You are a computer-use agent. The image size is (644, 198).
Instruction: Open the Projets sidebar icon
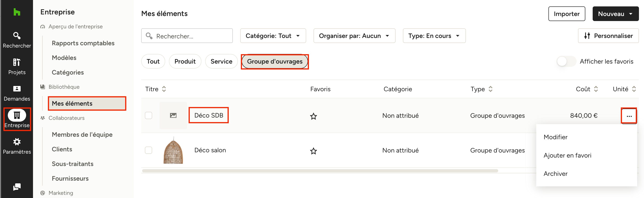coord(17,67)
